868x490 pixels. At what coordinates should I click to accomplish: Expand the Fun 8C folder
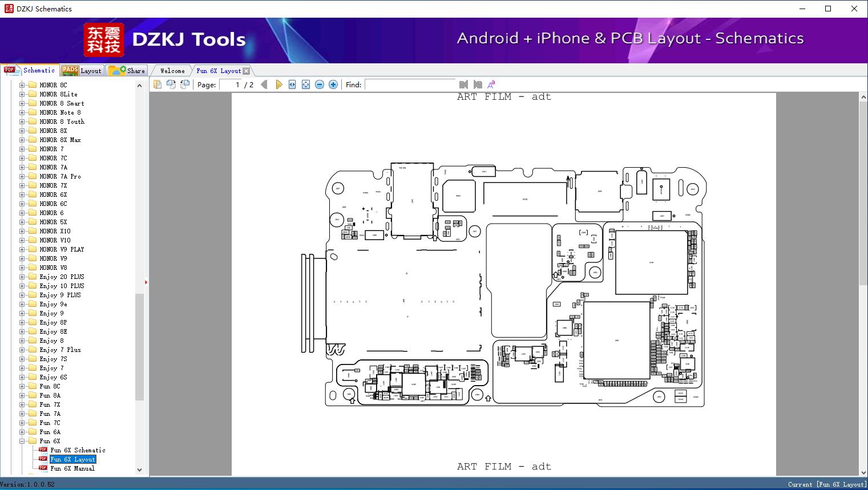coord(22,386)
